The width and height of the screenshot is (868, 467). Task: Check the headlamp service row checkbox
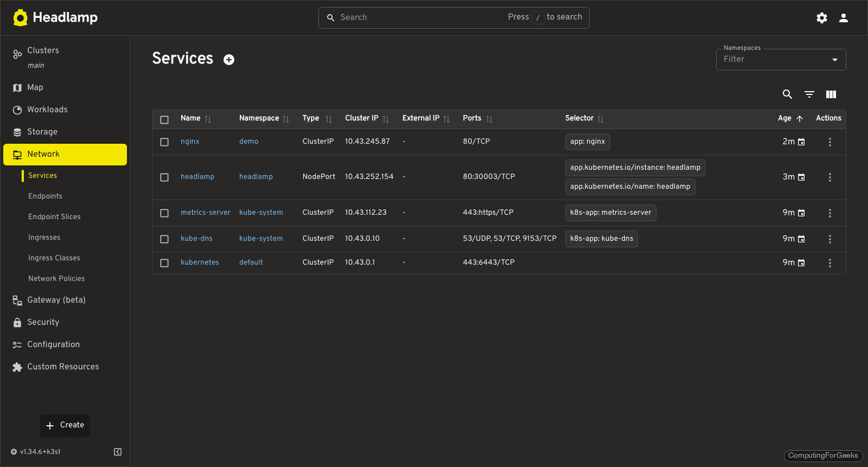click(x=164, y=177)
